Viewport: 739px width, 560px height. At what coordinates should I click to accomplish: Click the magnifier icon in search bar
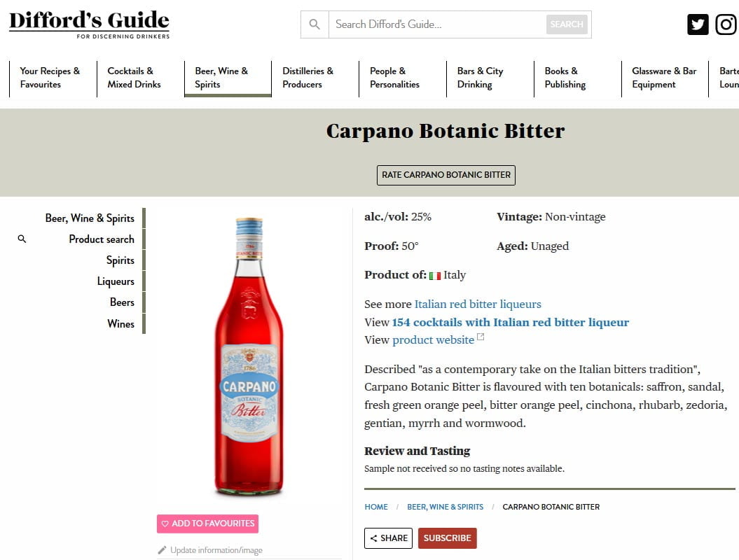[x=315, y=24]
